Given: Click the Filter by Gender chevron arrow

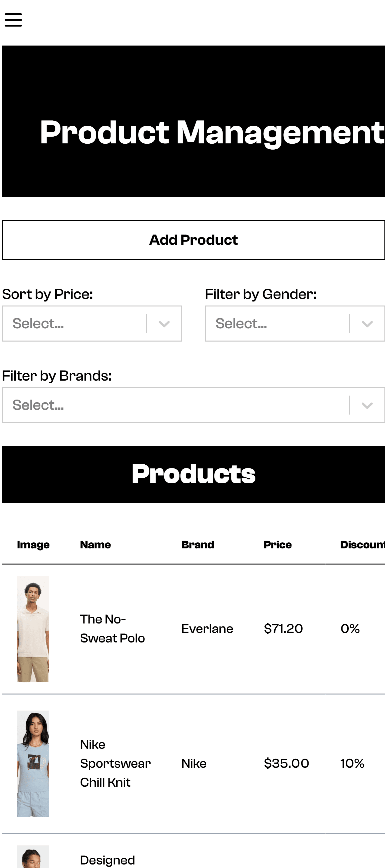Looking at the screenshot, I should tap(367, 324).
